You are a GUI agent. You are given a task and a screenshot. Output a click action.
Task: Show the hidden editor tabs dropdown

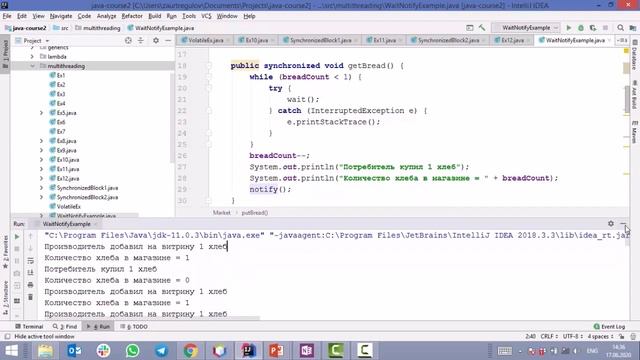[x=622, y=40]
